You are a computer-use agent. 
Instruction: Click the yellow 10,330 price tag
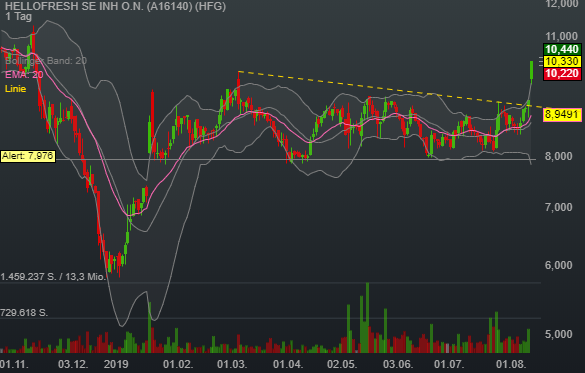click(562, 61)
